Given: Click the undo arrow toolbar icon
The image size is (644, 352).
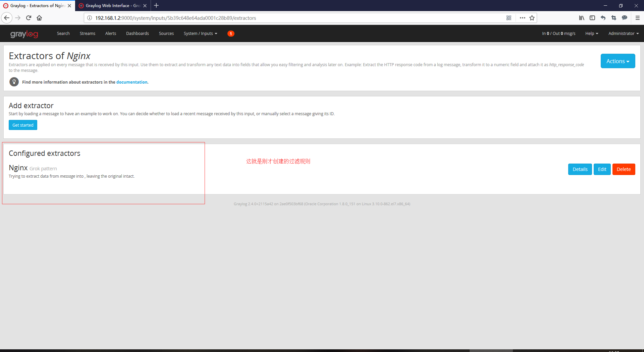Looking at the screenshot, I should 603,18.
